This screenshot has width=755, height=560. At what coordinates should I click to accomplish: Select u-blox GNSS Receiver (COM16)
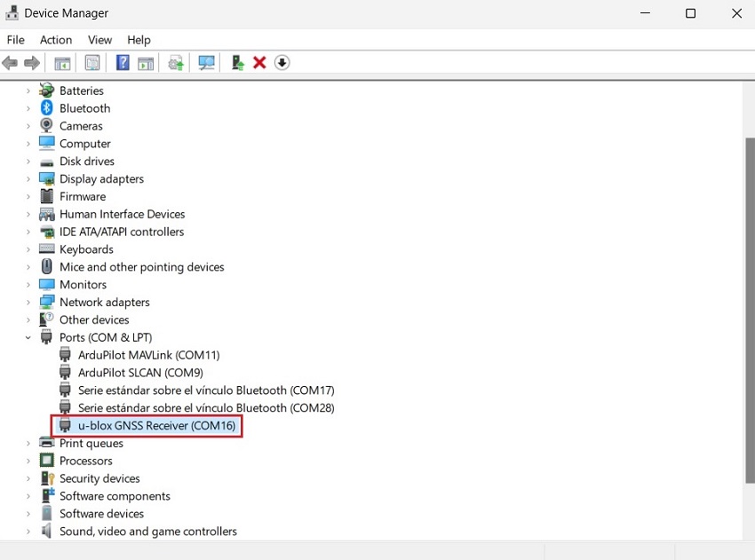(x=156, y=426)
